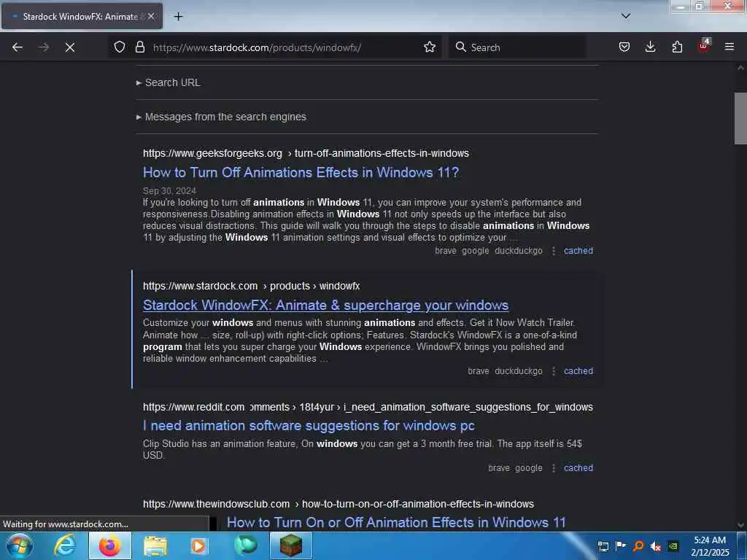
Task: Stop loading the page
Action: pos(70,47)
